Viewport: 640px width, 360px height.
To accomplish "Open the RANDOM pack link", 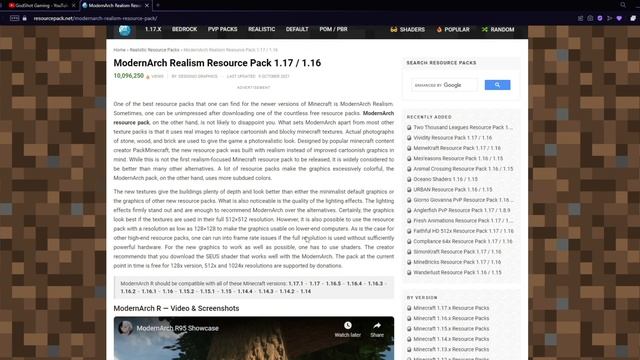I will [498, 29].
